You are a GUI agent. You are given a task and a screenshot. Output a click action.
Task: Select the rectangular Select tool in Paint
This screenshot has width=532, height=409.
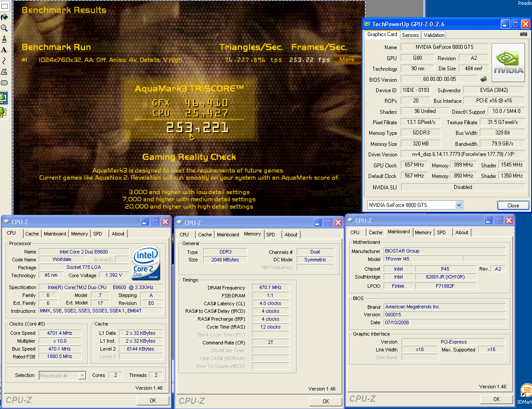click(4, 7)
